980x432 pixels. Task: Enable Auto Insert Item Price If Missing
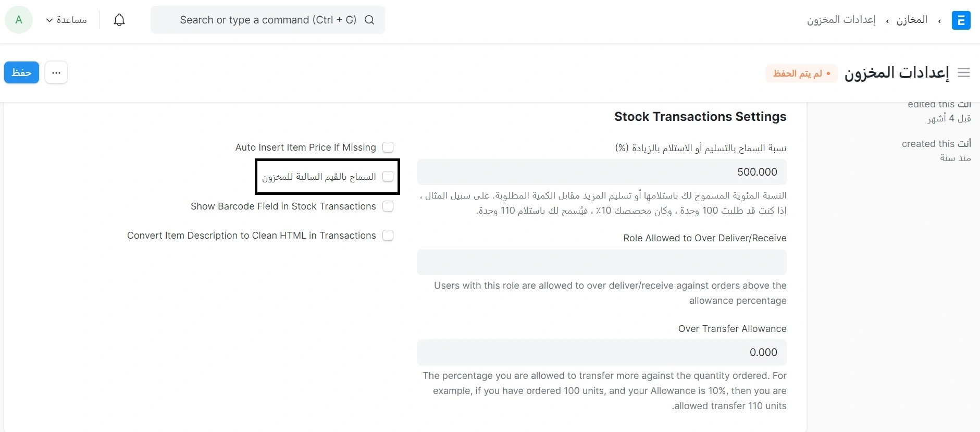(388, 147)
